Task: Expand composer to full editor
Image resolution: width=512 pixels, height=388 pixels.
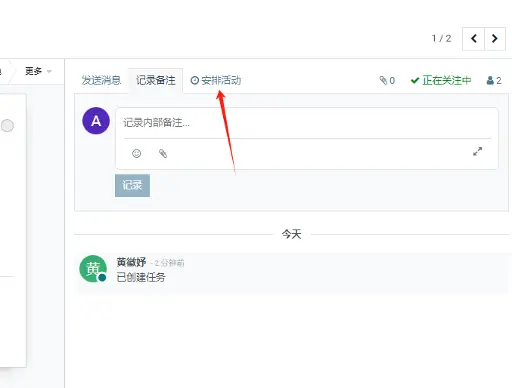Action: 478,152
